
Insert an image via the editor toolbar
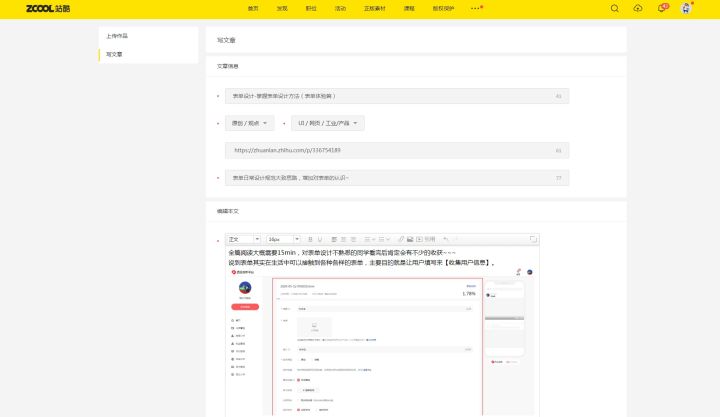(408, 239)
